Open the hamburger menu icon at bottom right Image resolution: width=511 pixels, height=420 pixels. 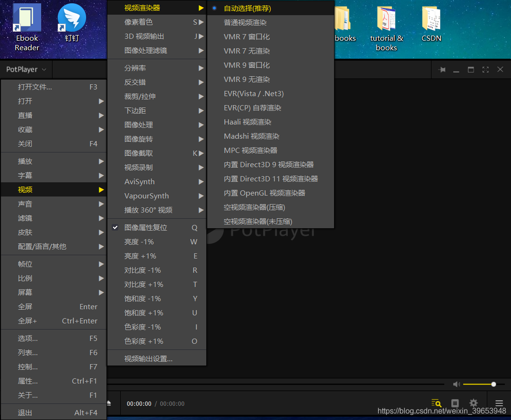tap(499, 403)
